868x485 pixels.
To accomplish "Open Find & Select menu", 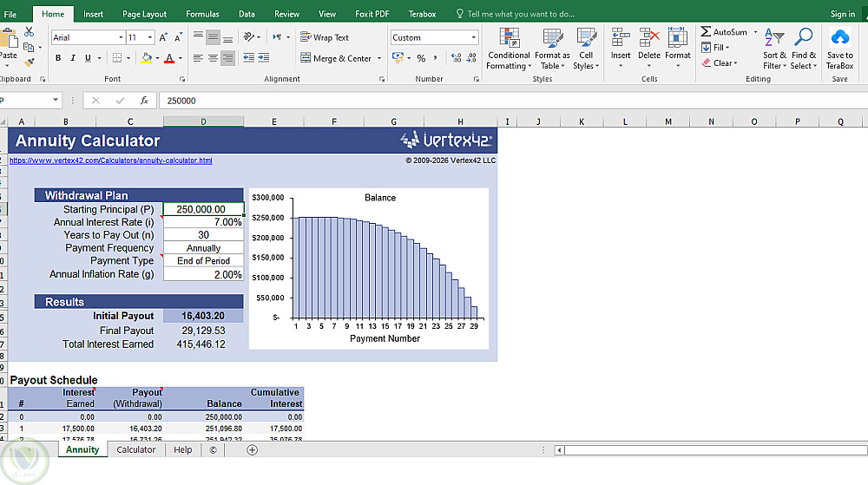I will point(804,49).
